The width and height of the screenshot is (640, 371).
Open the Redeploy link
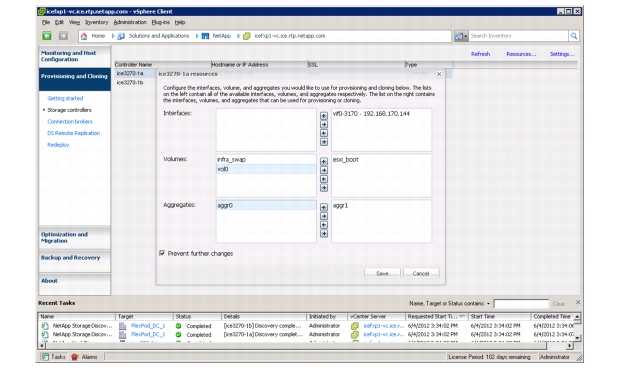[x=58, y=144]
